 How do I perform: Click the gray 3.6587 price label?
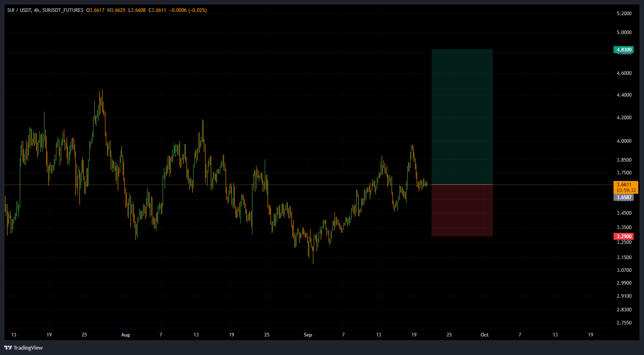point(623,197)
